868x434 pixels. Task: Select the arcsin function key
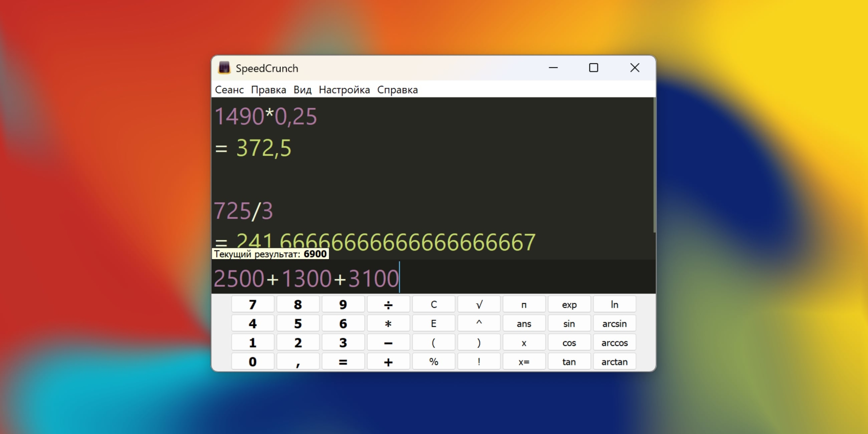[x=614, y=323]
